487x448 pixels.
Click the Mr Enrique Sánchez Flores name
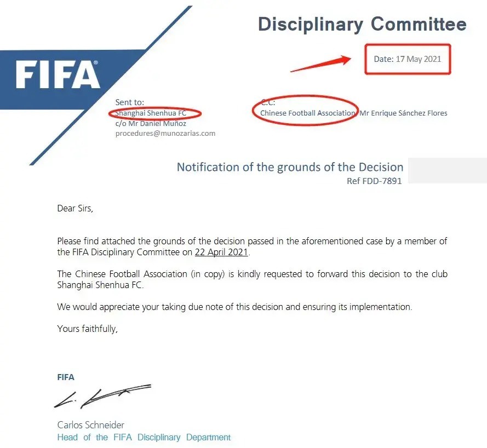click(x=403, y=113)
